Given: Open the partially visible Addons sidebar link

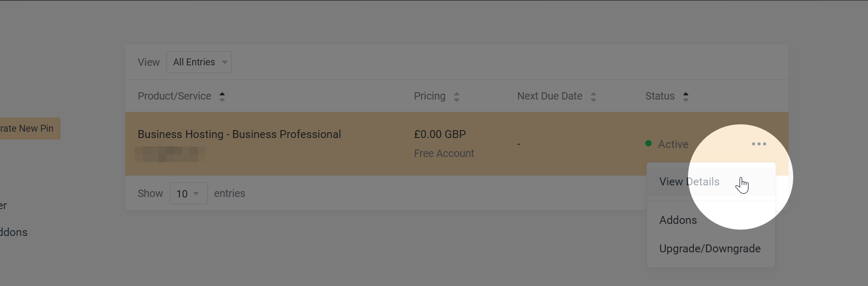Looking at the screenshot, I should (14, 232).
